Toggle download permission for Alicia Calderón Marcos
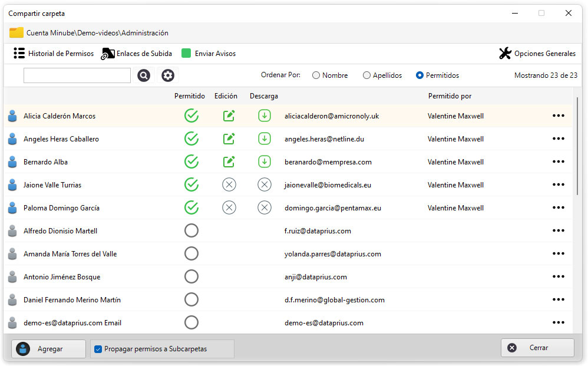The image size is (588, 366). pyautogui.click(x=265, y=116)
